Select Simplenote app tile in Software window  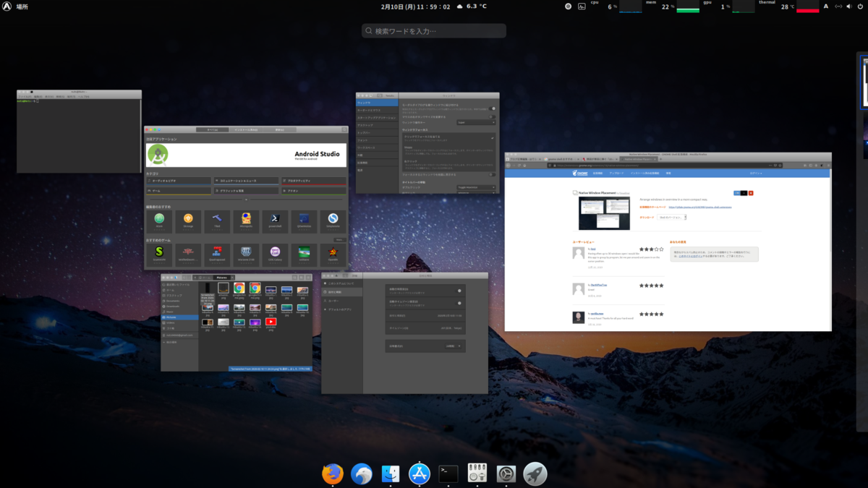pos(333,221)
